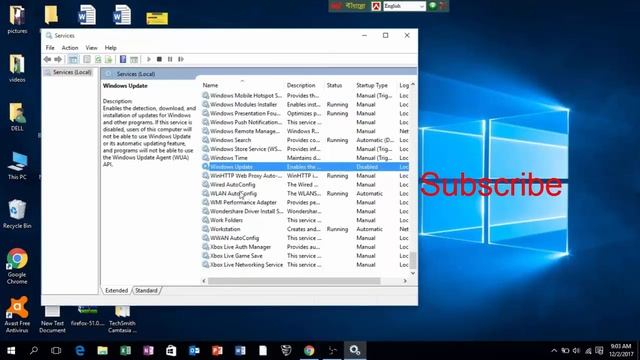This screenshot has width=640, height=360.
Task: Select the WWAN AutoConfig service
Action: (305, 238)
